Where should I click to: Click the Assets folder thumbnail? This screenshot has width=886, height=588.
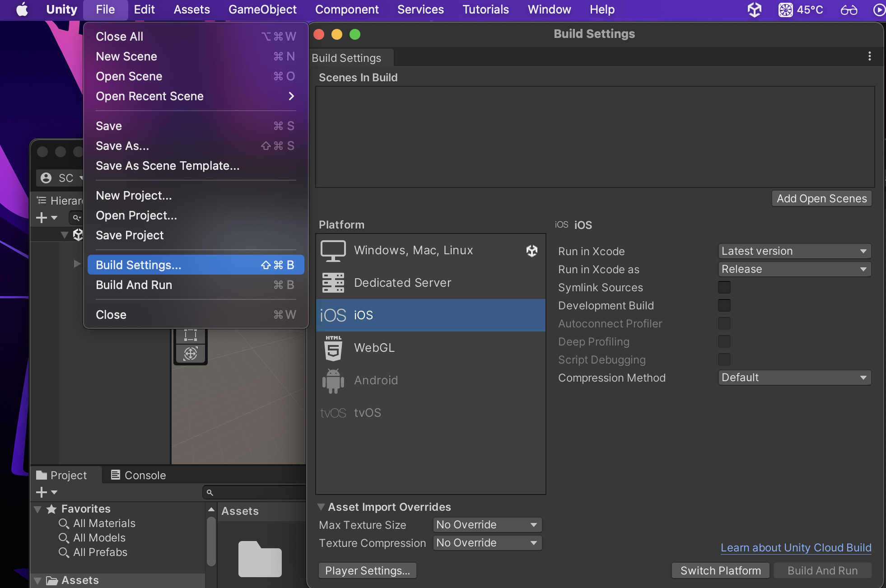(260, 559)
